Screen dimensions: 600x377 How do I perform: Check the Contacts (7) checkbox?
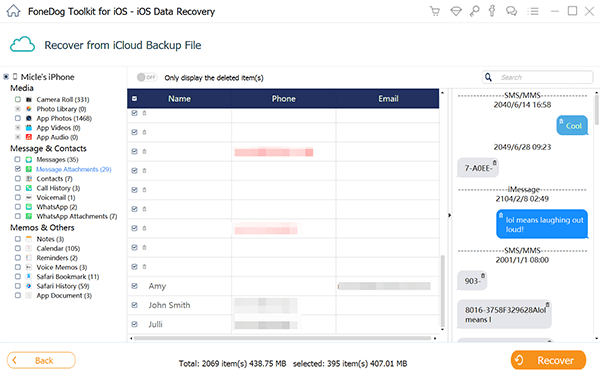18,178
